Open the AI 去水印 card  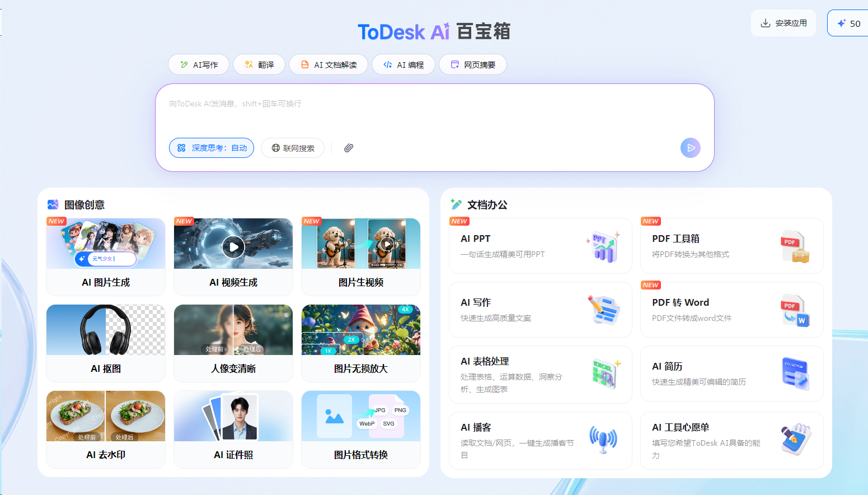[x=106, y=429]
